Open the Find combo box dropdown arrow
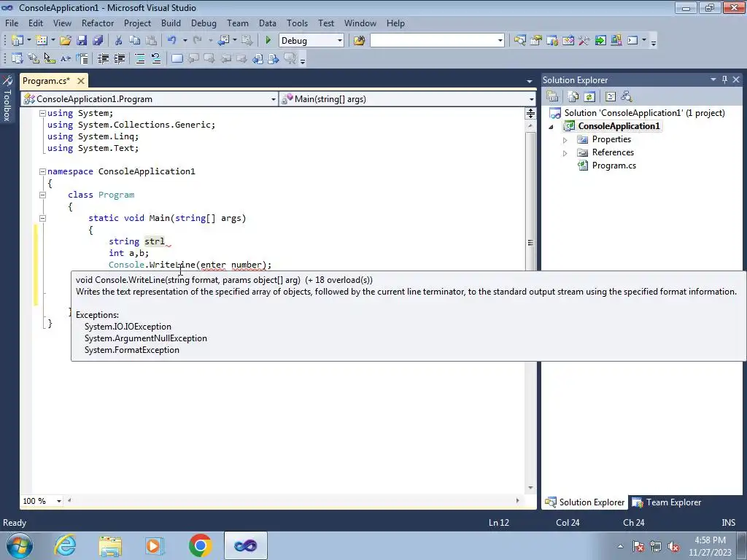Image resolution: width=747 pixels, height=560 pixels. (x=500, y=41)
